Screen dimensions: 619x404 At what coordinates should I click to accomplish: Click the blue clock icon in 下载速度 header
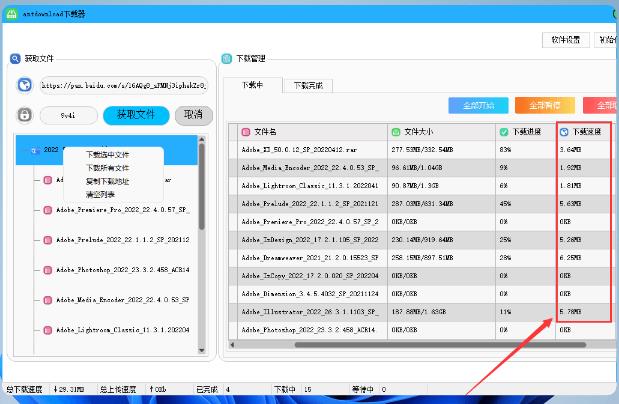[564, 132]
